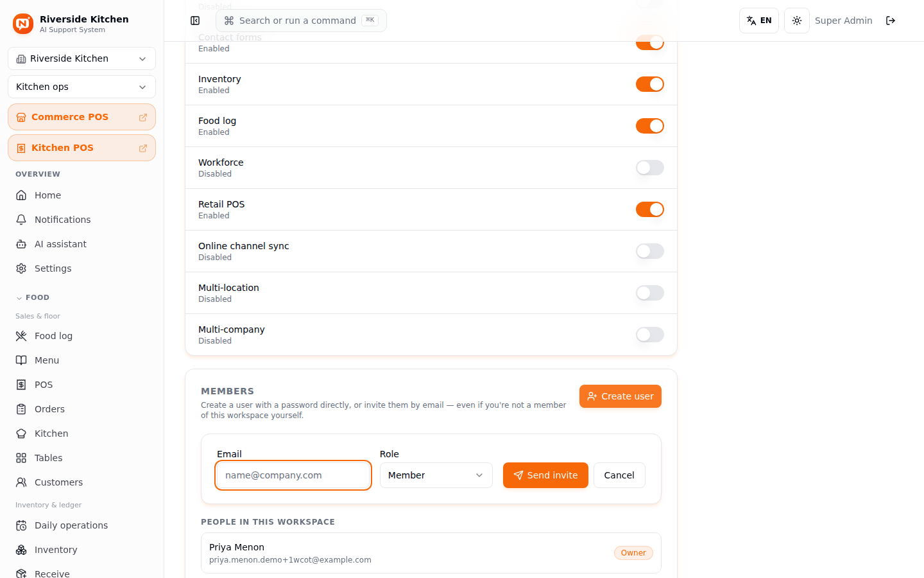This screenshot has width=924, height=578.
Task: Click the AI assistant robot icon
Action: (x=21, y=244)
